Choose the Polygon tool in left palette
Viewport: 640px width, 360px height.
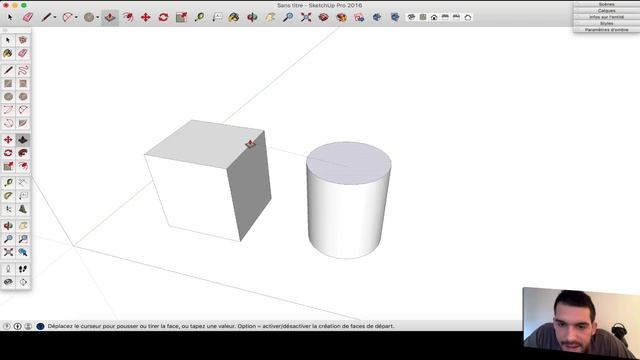(23, 97)
